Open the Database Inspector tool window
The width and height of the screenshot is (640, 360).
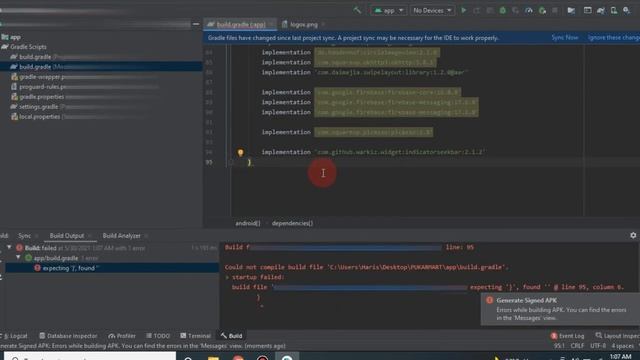point(68,336)
